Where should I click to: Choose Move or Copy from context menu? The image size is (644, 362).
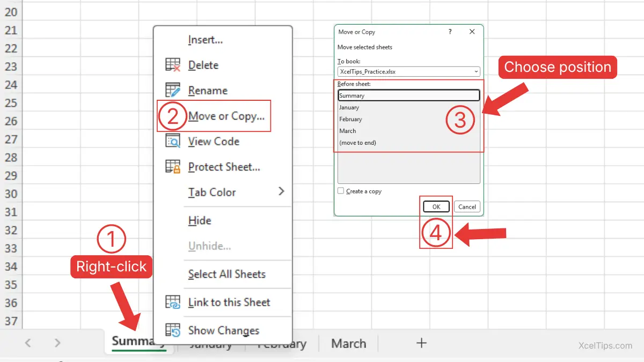(x=226, y=116)
